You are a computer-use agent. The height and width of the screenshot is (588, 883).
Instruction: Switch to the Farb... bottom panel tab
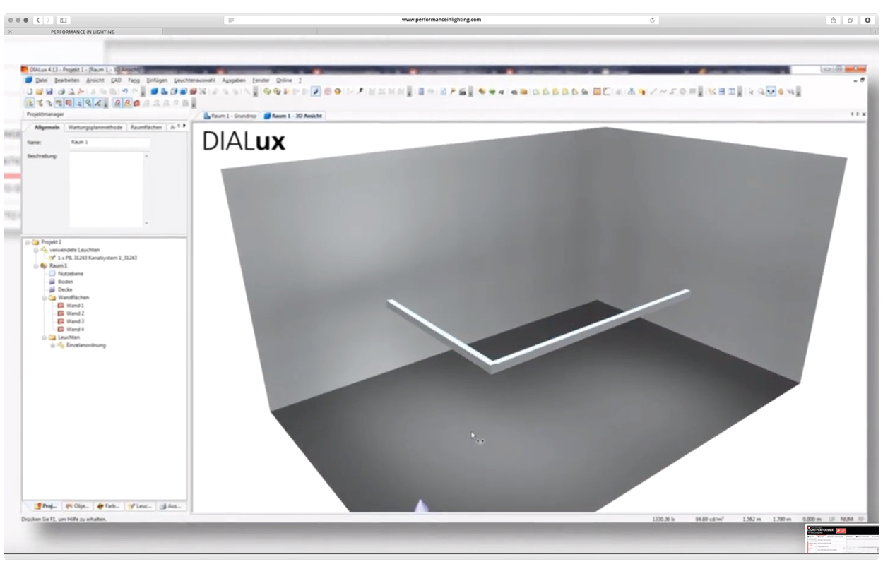pos(108,506)
